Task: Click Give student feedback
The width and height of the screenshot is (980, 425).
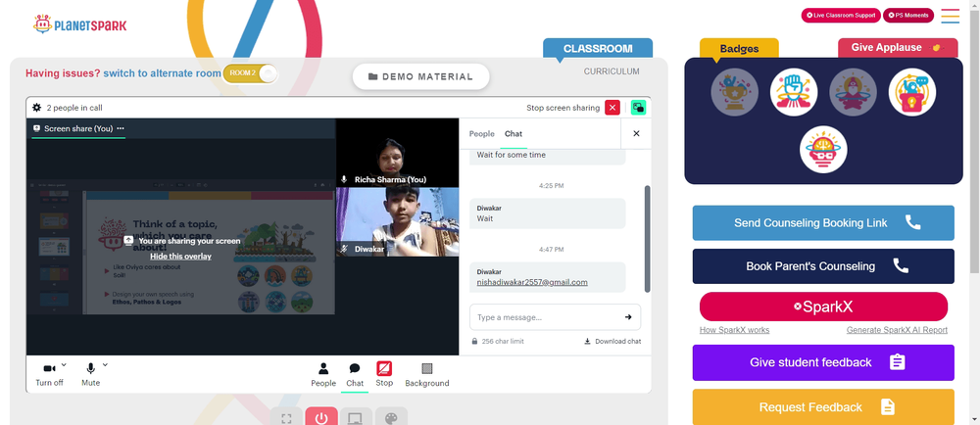Action: click(x=823, y=362)
